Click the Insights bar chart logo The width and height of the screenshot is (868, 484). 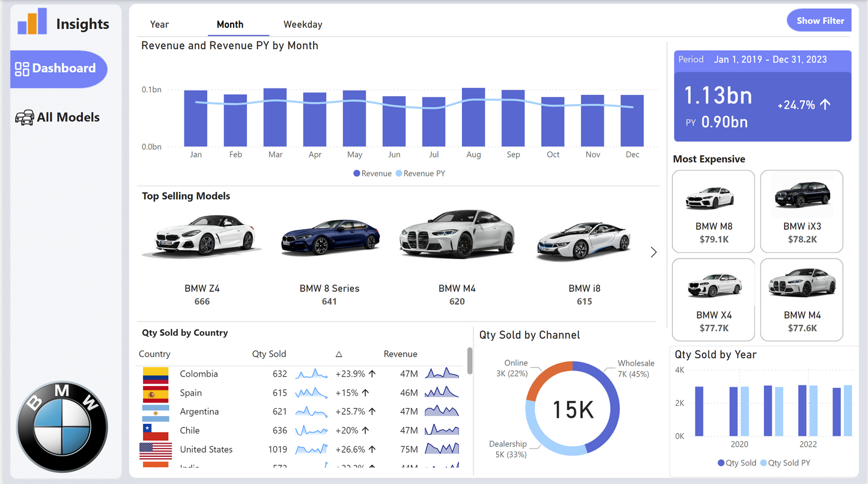(x=32, y=22)
